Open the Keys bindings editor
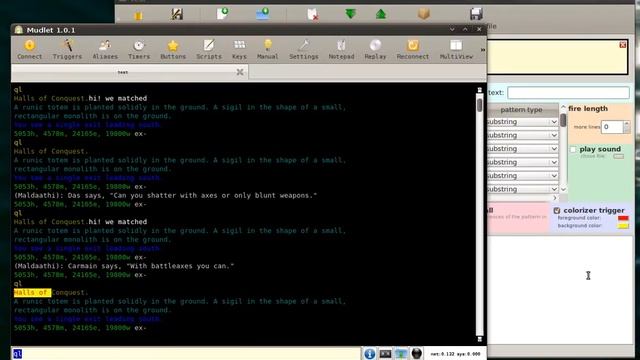The image size is (640, 360). coord(239,49)
